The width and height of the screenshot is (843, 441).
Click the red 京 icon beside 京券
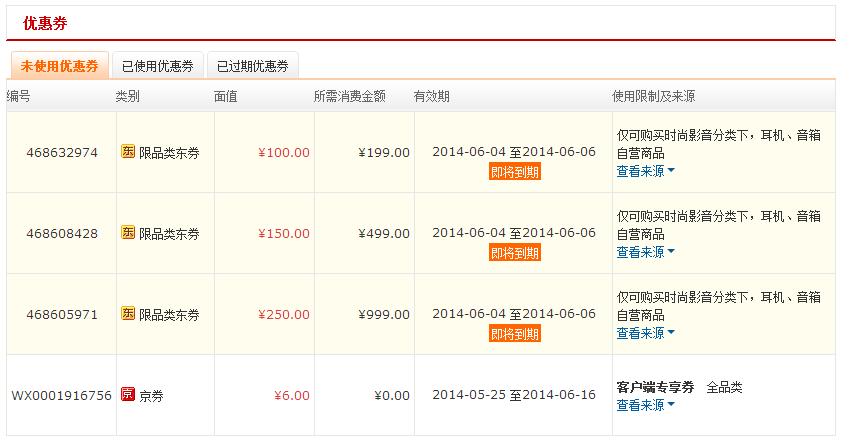128,395
